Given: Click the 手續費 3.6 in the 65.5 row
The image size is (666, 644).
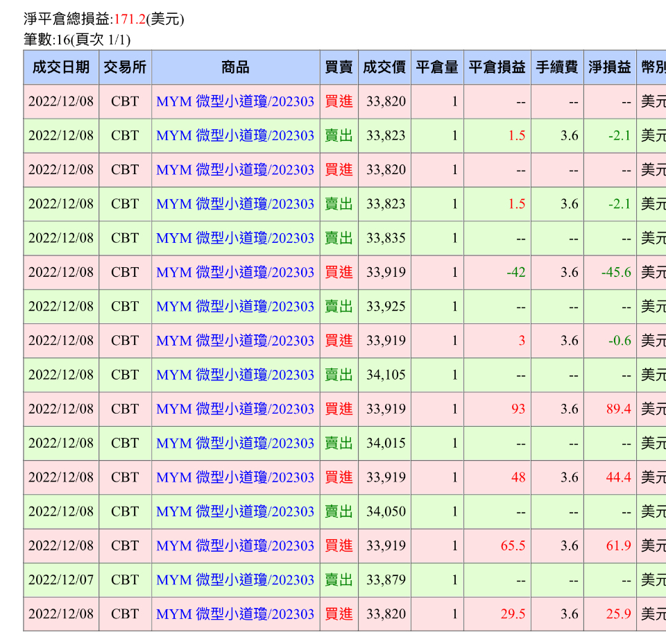Looking at the screenshot, I should (x=569, y=546).
